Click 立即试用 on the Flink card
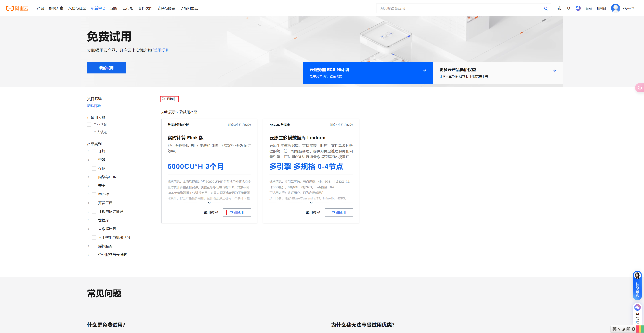Screen dimensions: 644x333 click(237, 213)
